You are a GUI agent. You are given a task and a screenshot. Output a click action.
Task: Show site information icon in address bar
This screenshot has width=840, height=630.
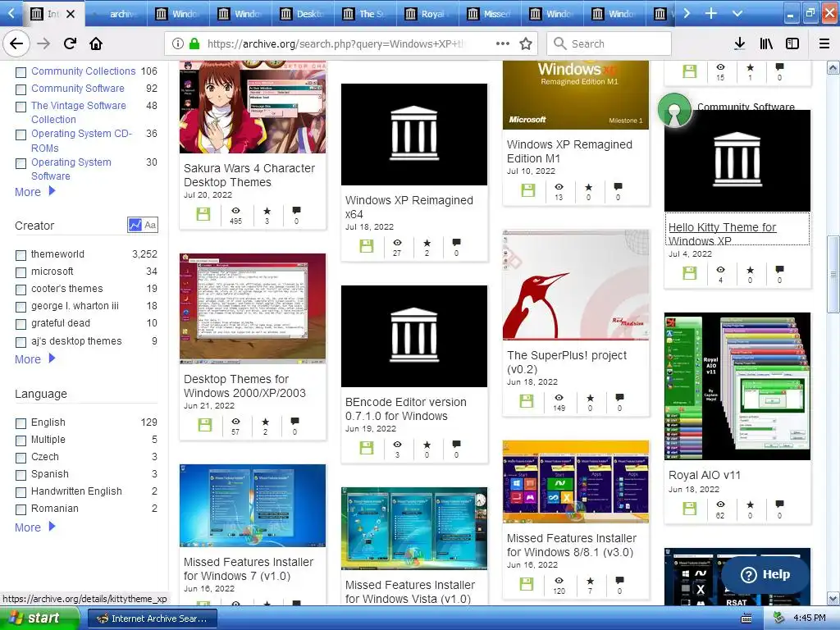coord(177,43)
